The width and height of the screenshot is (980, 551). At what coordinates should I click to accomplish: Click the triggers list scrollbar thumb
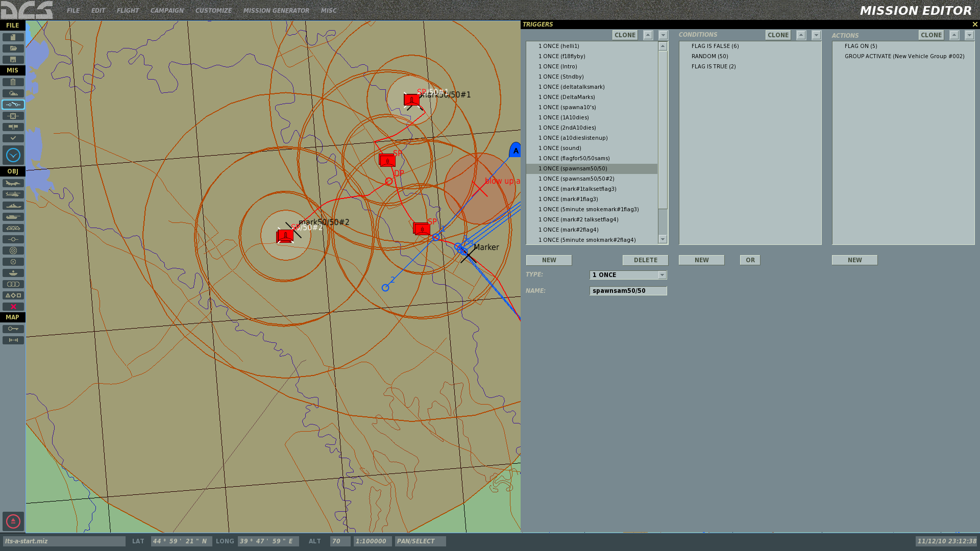(663, 130)
